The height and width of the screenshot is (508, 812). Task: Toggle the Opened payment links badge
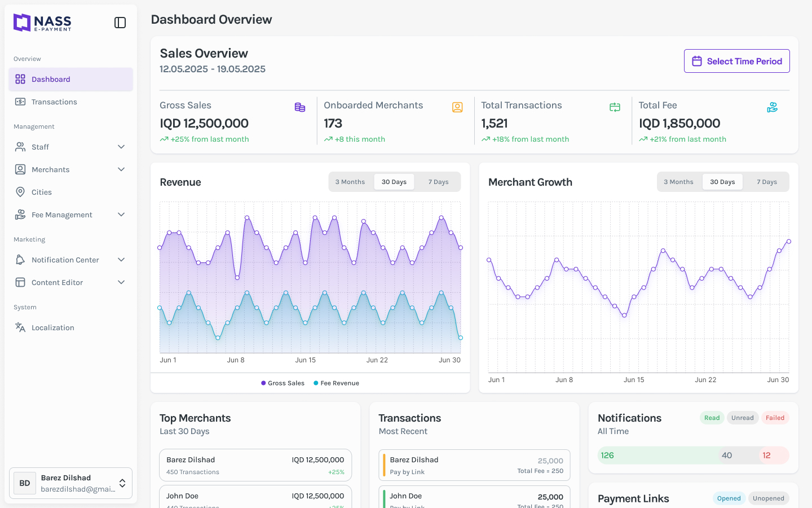[729, 498]
